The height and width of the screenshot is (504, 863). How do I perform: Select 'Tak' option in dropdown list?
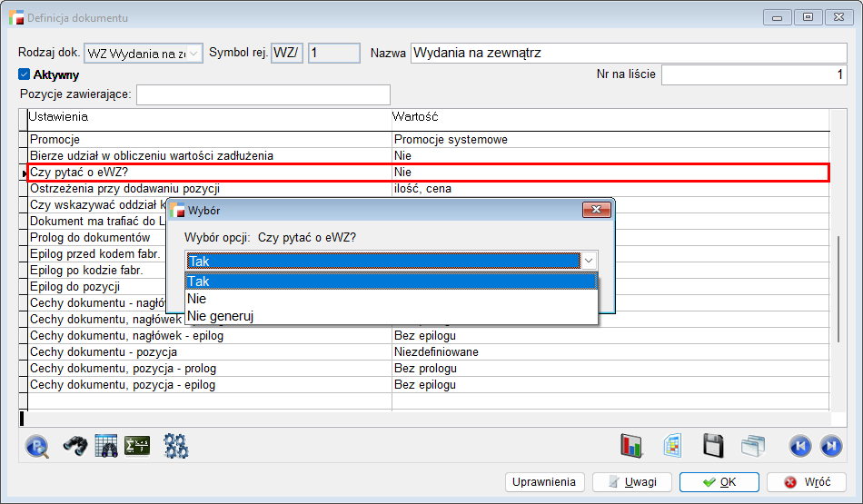click(x=391, y=282)
